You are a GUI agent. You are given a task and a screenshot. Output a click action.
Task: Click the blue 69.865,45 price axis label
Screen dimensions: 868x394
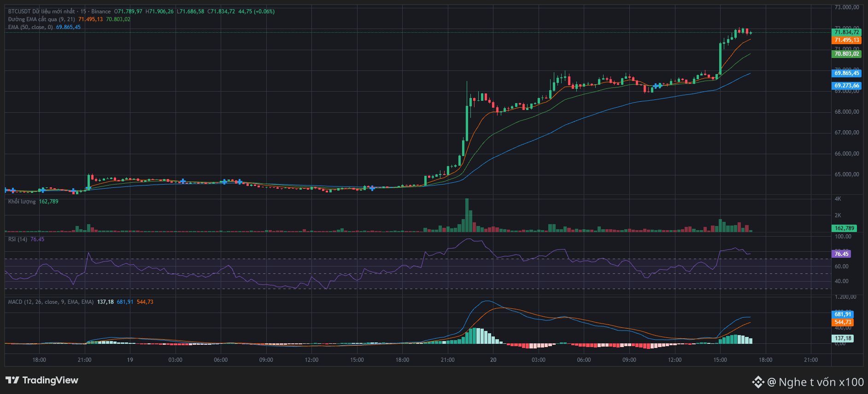[x=846, y=73]
